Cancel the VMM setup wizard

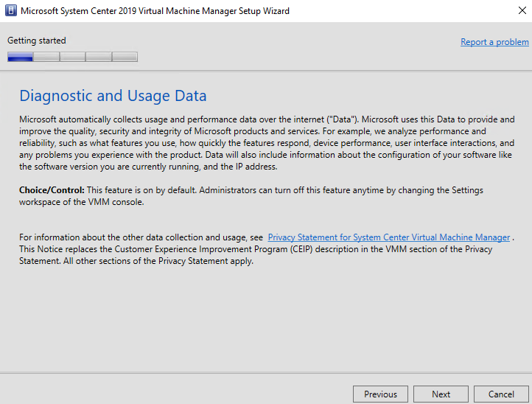(x=501, y=394)
